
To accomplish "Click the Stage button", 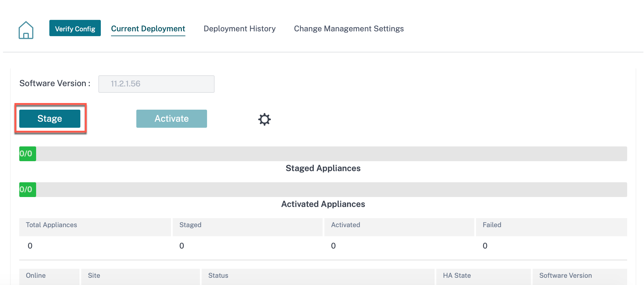I will [50, 119].
